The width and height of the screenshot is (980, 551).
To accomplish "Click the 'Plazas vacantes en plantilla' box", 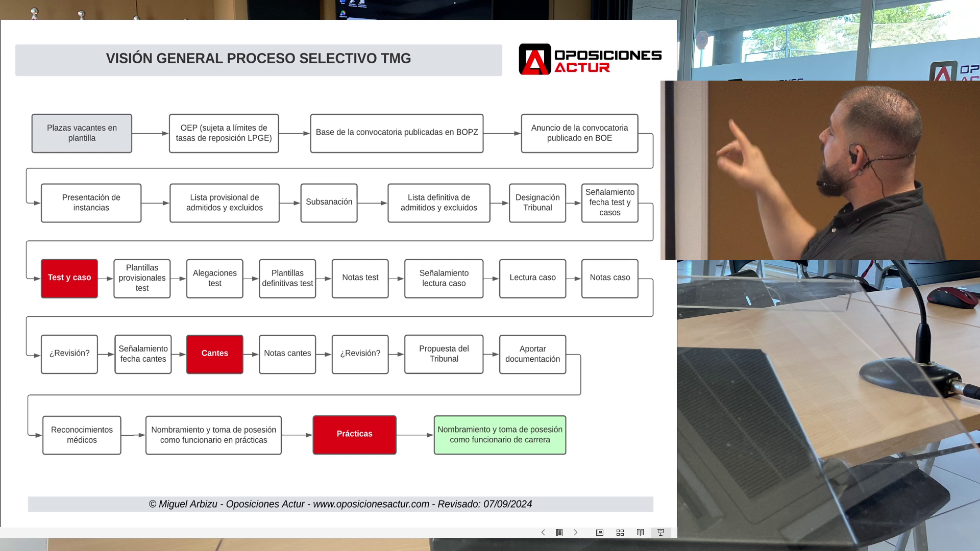I will pos(82,133).
